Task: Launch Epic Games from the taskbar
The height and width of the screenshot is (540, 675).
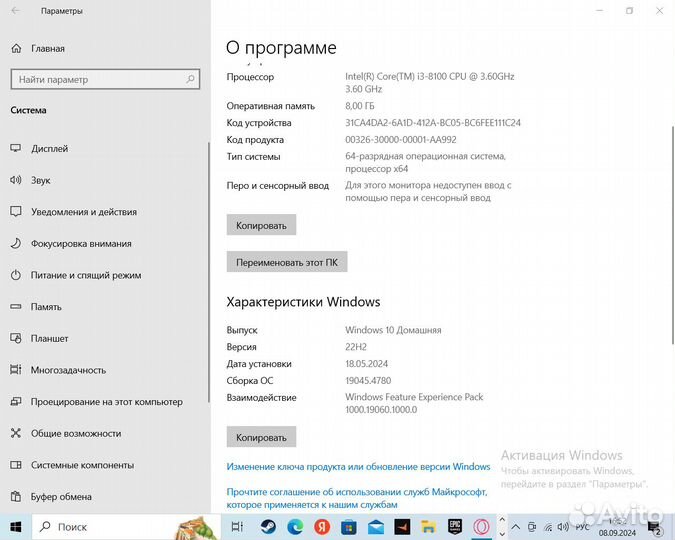Action: [x=455, y=527]
